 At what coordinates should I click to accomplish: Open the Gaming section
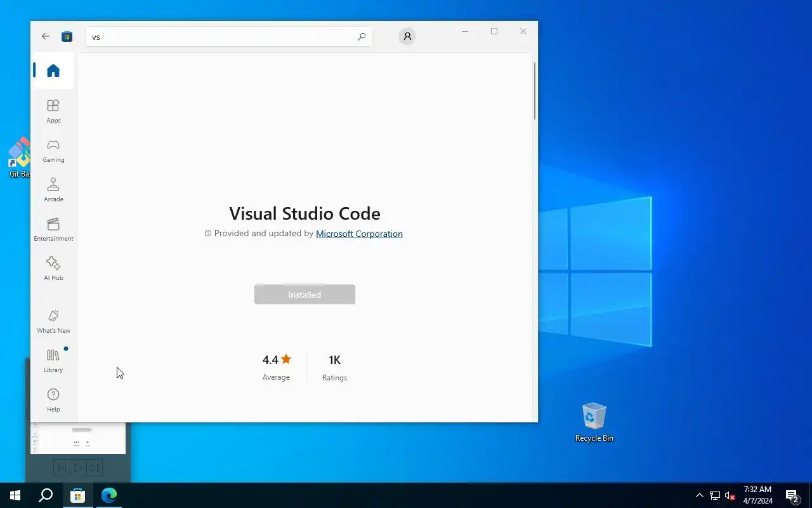click(53, 150)
